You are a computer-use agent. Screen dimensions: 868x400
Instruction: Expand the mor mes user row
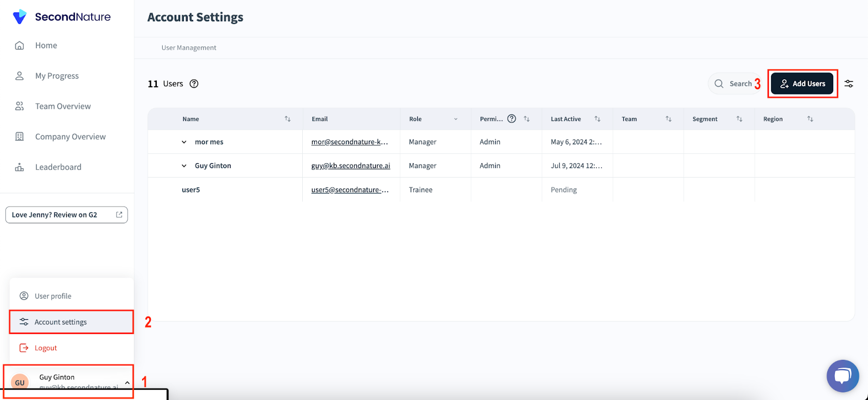click(184, 142)
